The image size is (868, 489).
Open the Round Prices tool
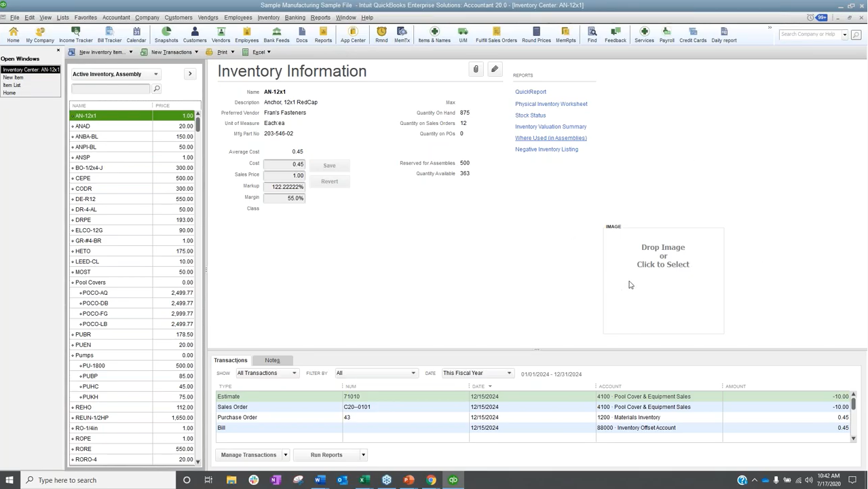pyautogui.click(x=536, y=35)
